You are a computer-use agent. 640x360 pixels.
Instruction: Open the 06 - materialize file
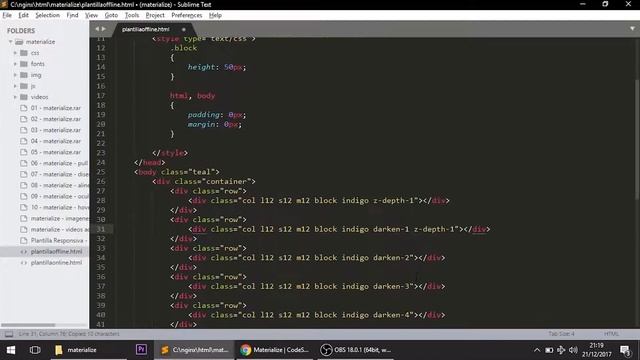59,163
